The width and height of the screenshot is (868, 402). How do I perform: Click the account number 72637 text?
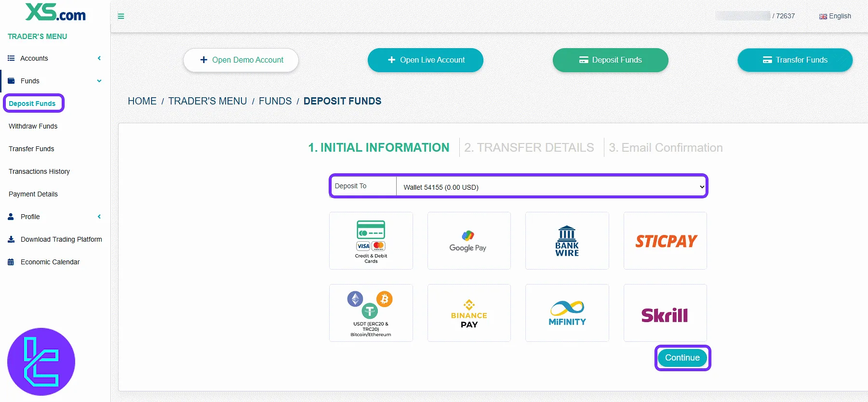click(786, 16)
